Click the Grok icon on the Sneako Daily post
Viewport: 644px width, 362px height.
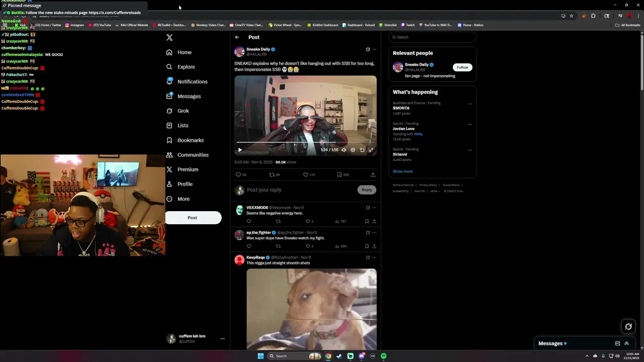(368, 49)
